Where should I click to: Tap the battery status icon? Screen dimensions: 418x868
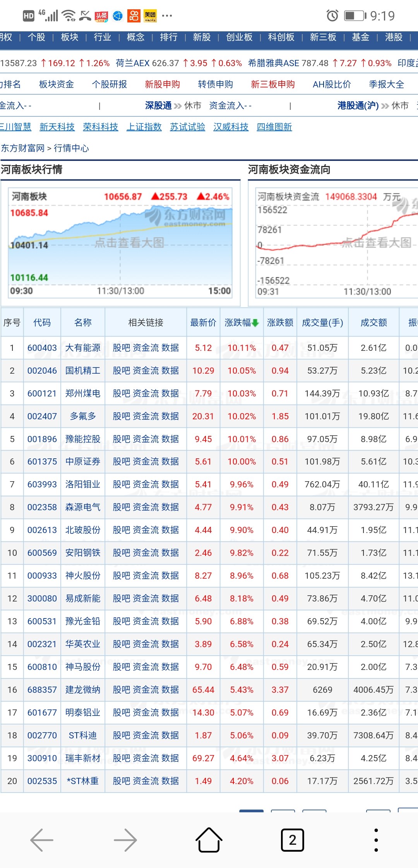pyautogui.click(x=355, y=15)
